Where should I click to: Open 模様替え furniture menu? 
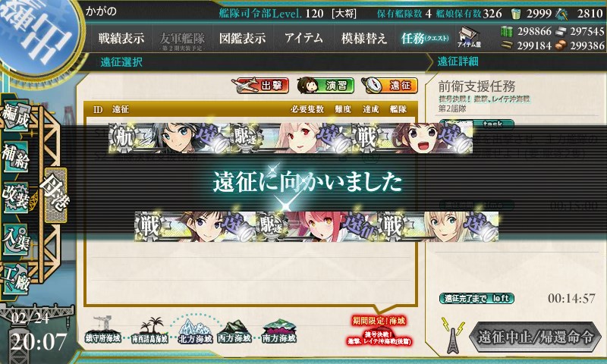(x=364, y=38)
